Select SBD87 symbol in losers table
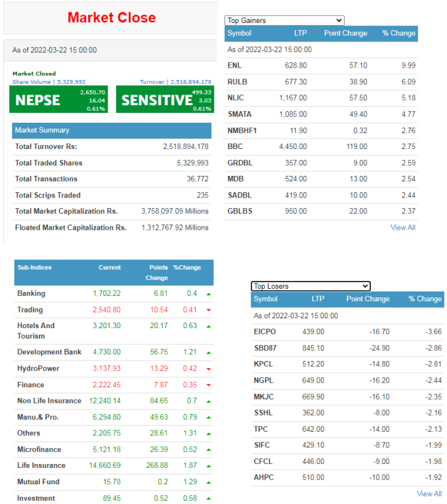The height and width of the screenshot is (504, 447). point(265,348)
